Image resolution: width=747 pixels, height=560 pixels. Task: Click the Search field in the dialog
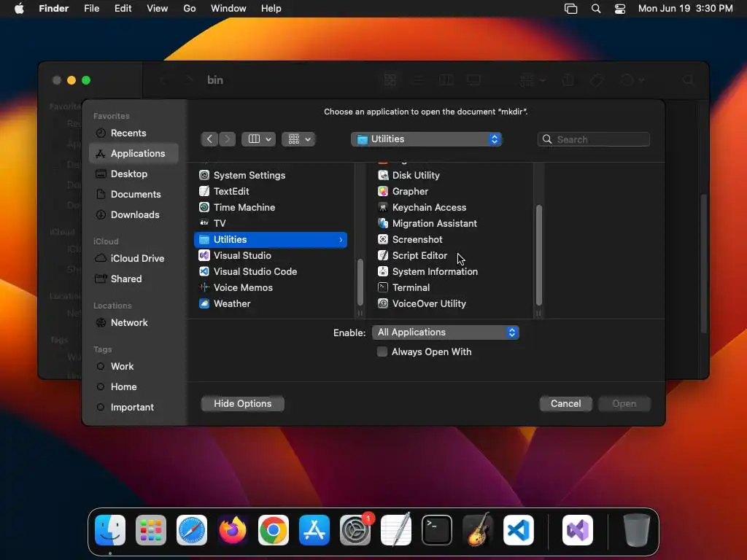click(594, 139)
